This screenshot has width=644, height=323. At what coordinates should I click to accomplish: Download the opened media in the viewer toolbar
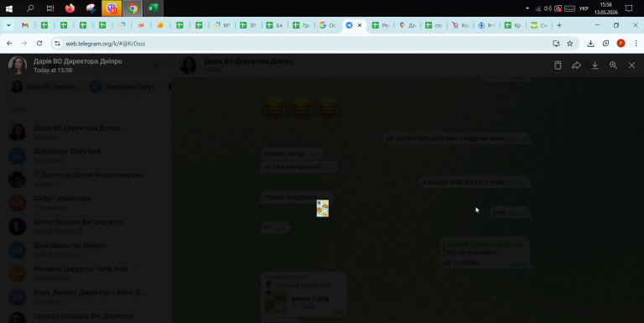(595, 65)
